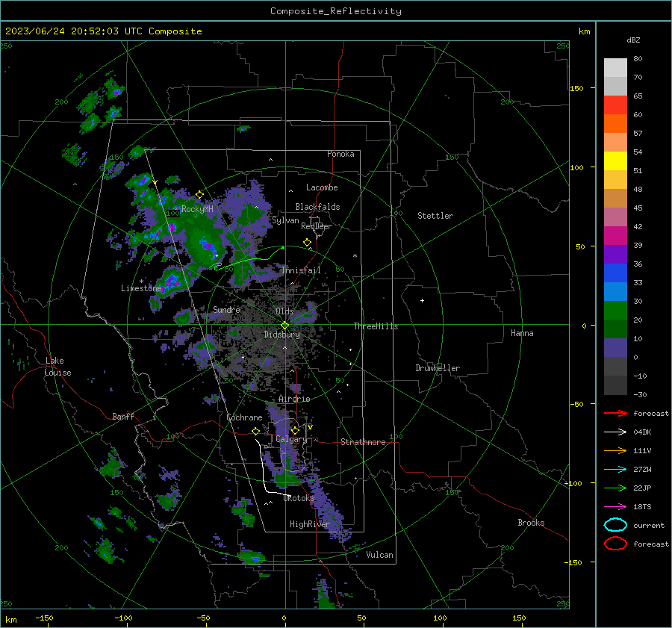672x628 pixels.
Task: Select the cyan 27ZW arrow legend entry
Action: tap(615, 470)
